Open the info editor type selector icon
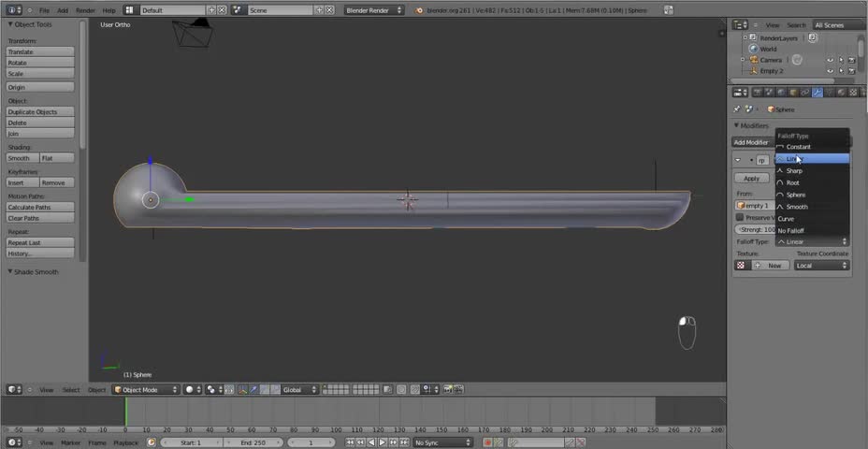 tap(14, 10)
